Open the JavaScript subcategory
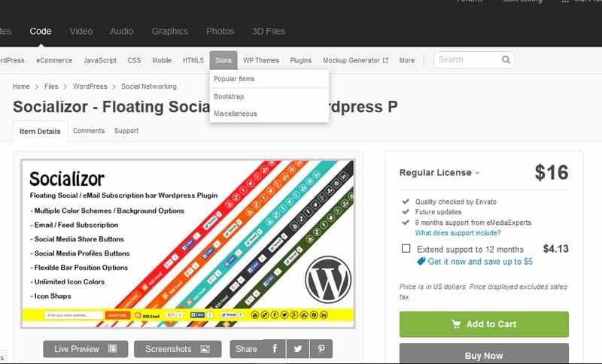The image size is (602, 364). pyautogui.click(x=100, y=61)
